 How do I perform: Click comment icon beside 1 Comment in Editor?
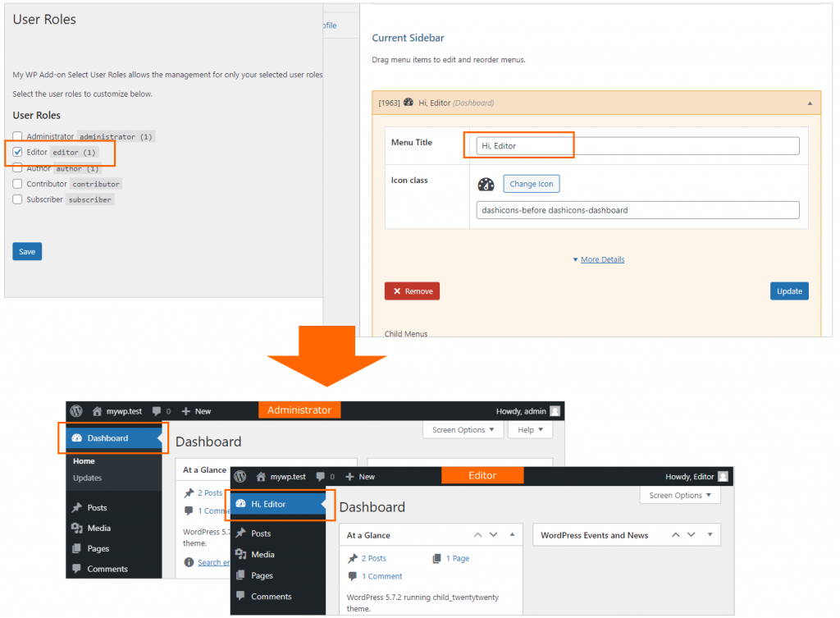coord(353,576)
